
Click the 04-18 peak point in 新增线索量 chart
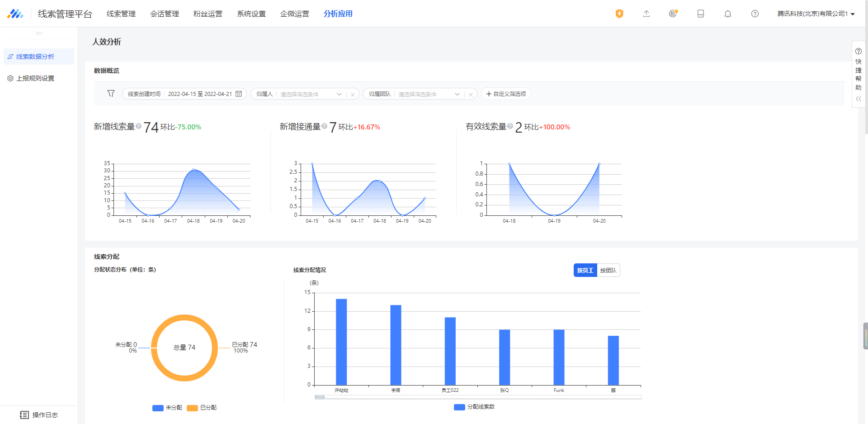(x=193, y=170)
